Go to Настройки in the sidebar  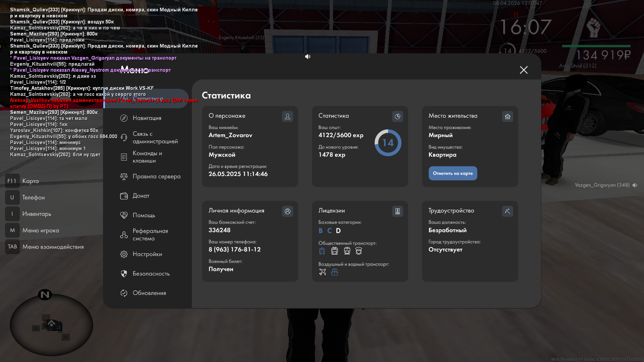[x=147, y=254]
